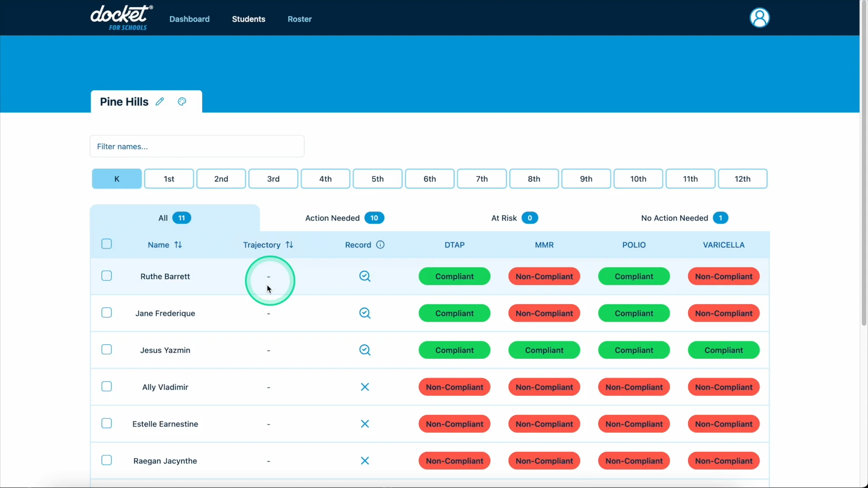Tick the checkbox for Jane Frederique

(107, 313)
